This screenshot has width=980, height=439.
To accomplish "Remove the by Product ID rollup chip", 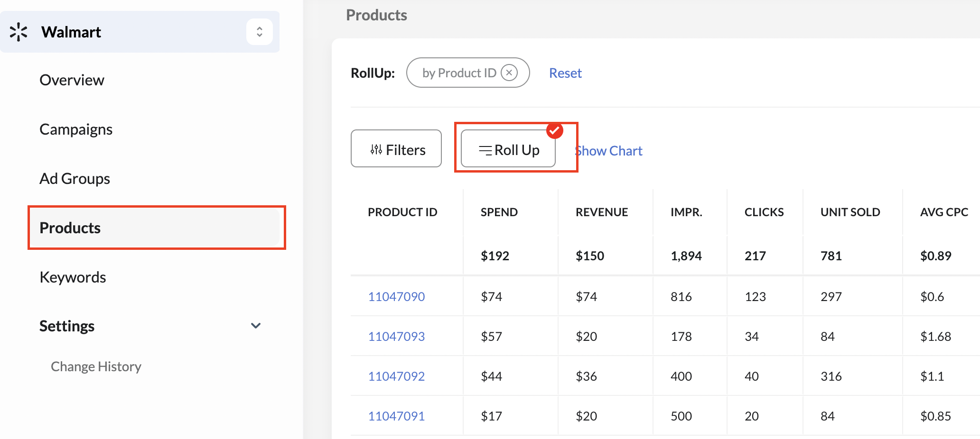I will coord(509,73).
